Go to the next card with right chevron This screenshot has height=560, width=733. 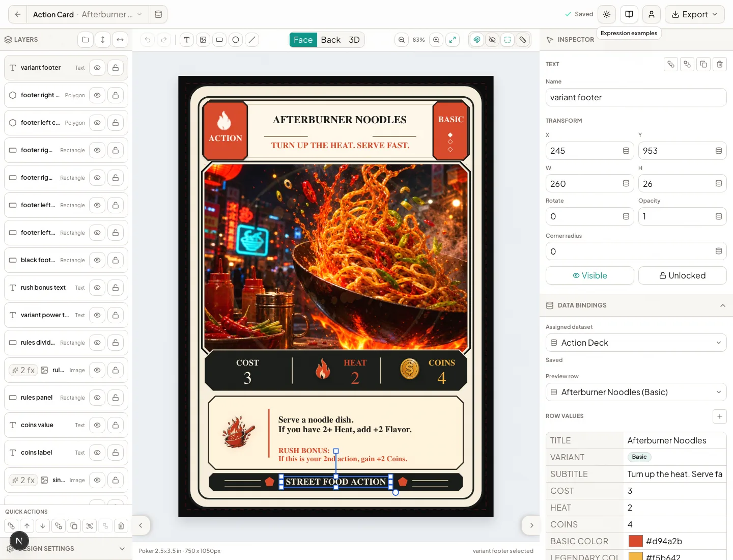click(531, 525)
